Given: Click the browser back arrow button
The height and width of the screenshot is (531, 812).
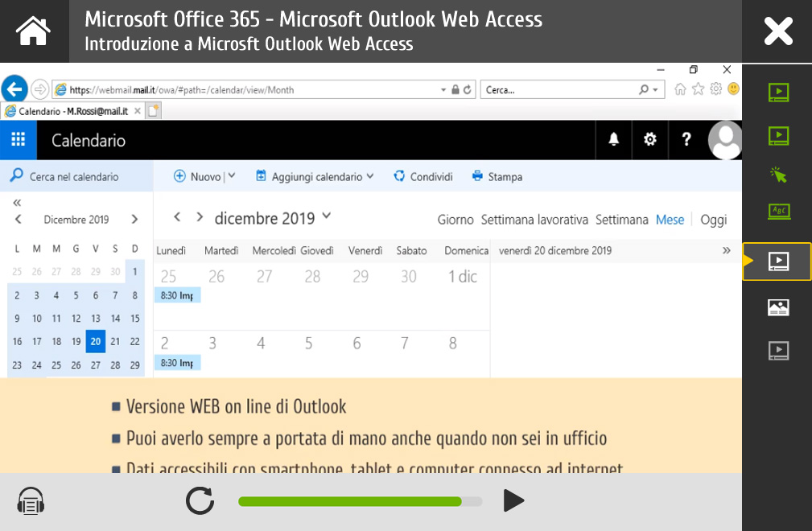Looking at the screenshot, I should (x=14, y=89).
